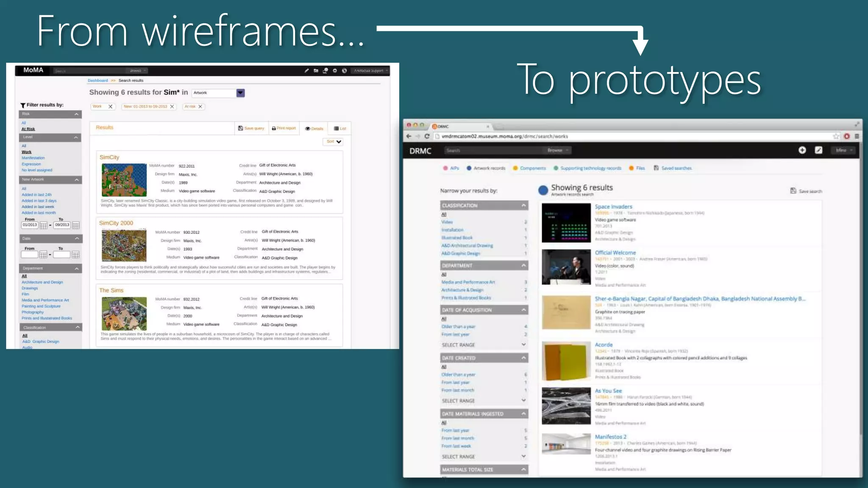Switch to Details view in wireframe
The image size is (868, 488).
pyautogui.click(x=314, y=128)
